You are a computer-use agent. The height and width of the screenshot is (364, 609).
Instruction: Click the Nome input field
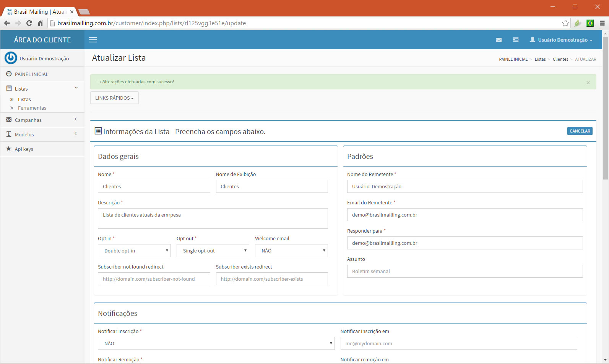154,186
